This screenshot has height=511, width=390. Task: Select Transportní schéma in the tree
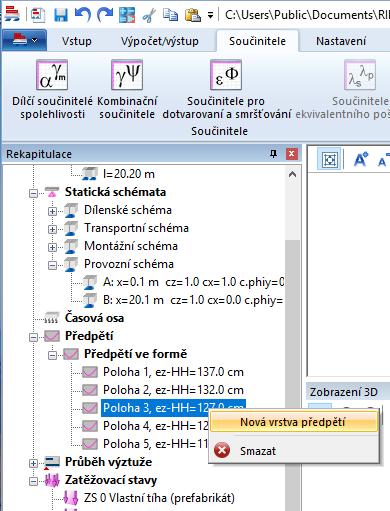(x=136, y=228)
